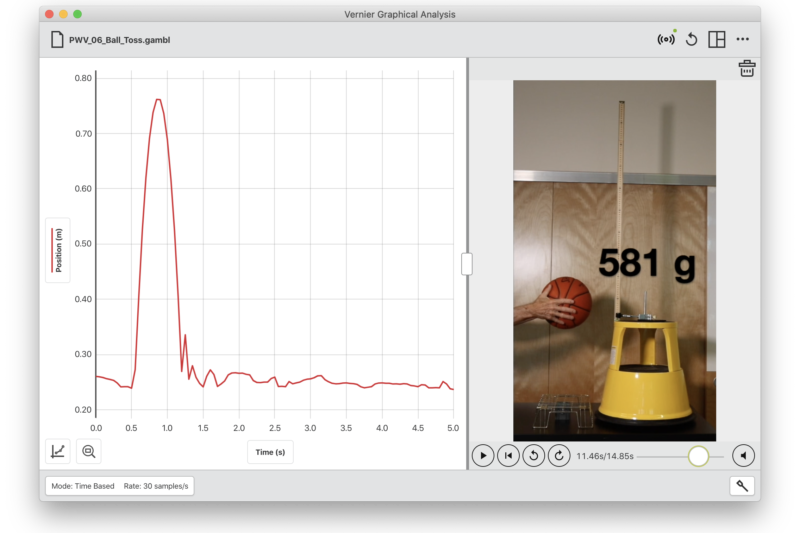Image resolution: width=800 pixels, height=533 pixels.
Task: Click the sensor connection icon
Action: [x=666, y=39]
